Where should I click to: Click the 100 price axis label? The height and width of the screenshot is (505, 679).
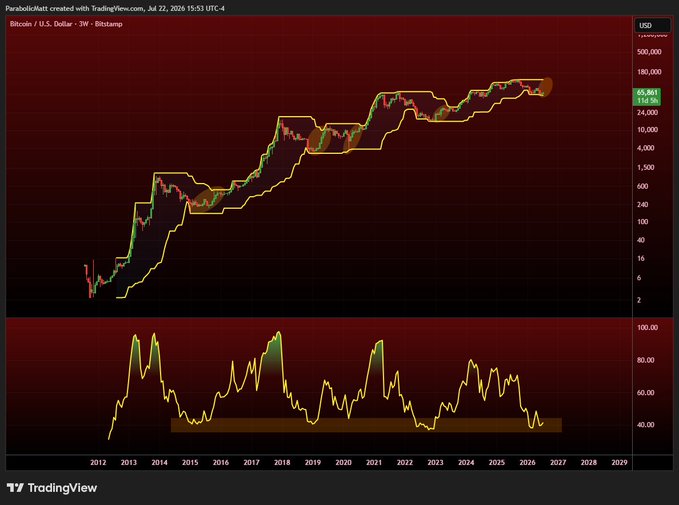tap(643, 222)
